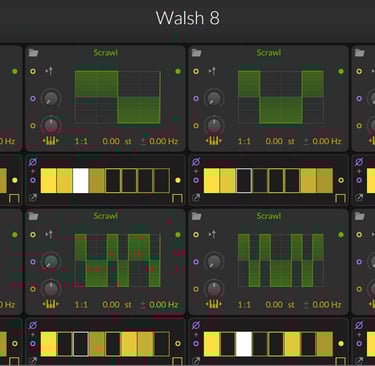
Task: Click the square waveform display on top-left Scrawl
Action: pos(118,97)
